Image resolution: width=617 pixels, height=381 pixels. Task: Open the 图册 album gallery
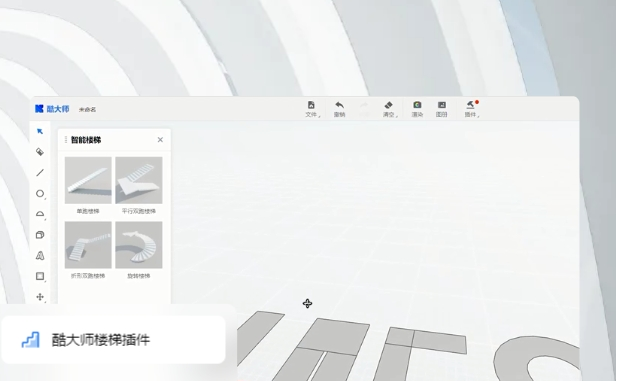[x=442, y=109]
